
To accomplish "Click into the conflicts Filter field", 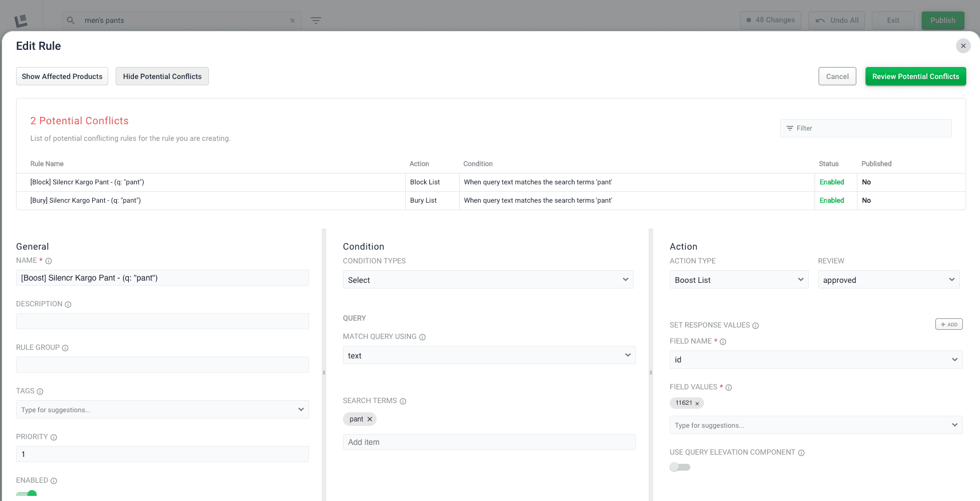I will (866, 128).
